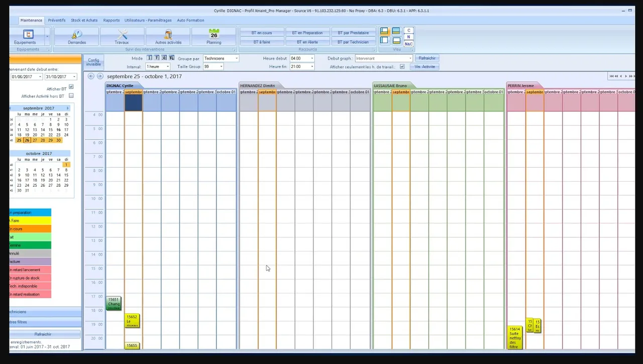Click the N view option
Screen dimensions: 643x364
pos(408,37)
